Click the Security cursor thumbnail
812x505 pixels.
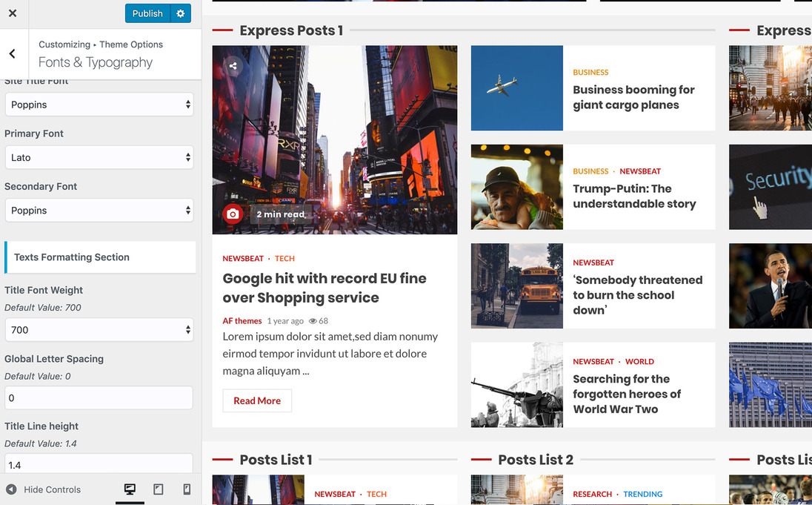pyautogui.click(x=771, y=187)
